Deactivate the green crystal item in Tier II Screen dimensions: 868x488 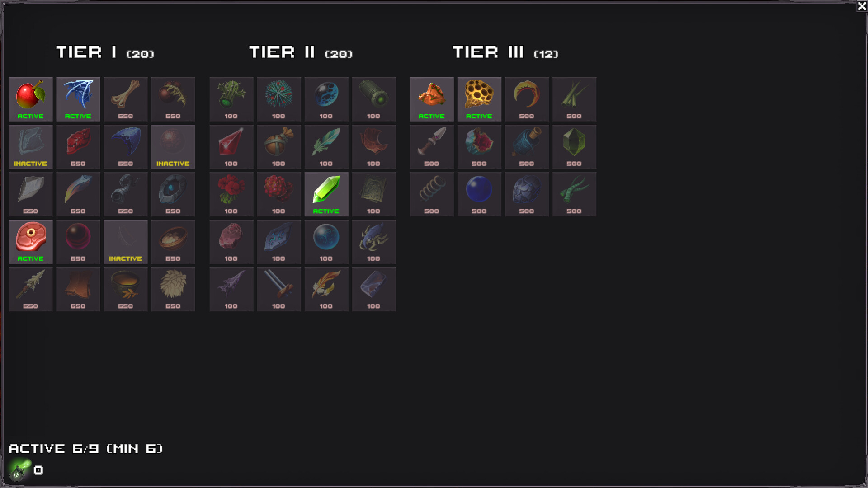tap(326, 194)
